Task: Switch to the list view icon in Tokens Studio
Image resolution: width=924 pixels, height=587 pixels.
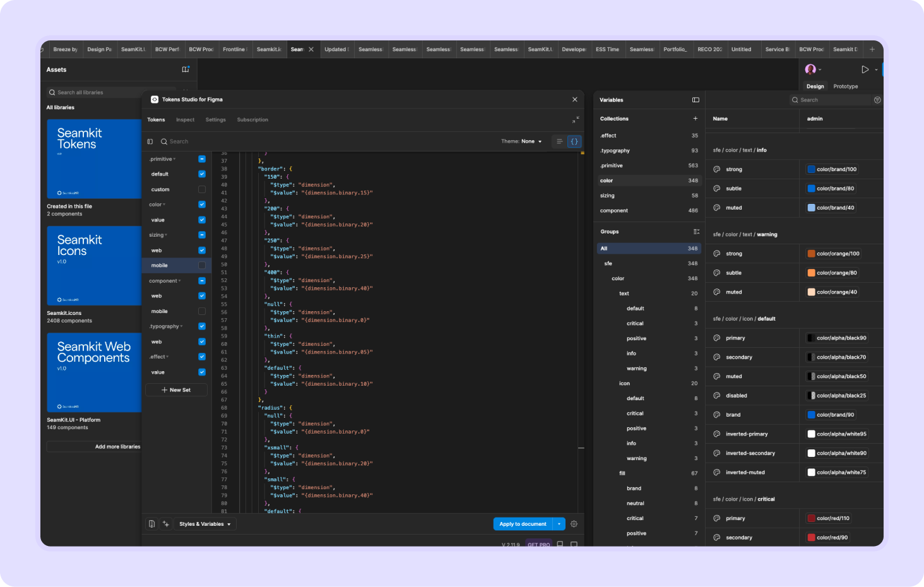Action: (x=559, y=141)
